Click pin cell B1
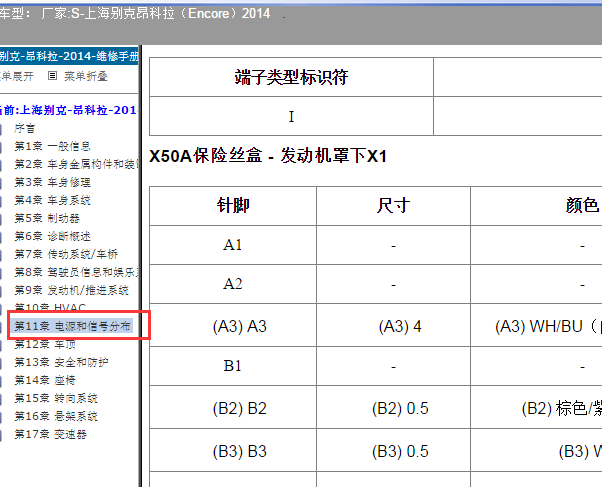602x487 pixels. [233, 366]
